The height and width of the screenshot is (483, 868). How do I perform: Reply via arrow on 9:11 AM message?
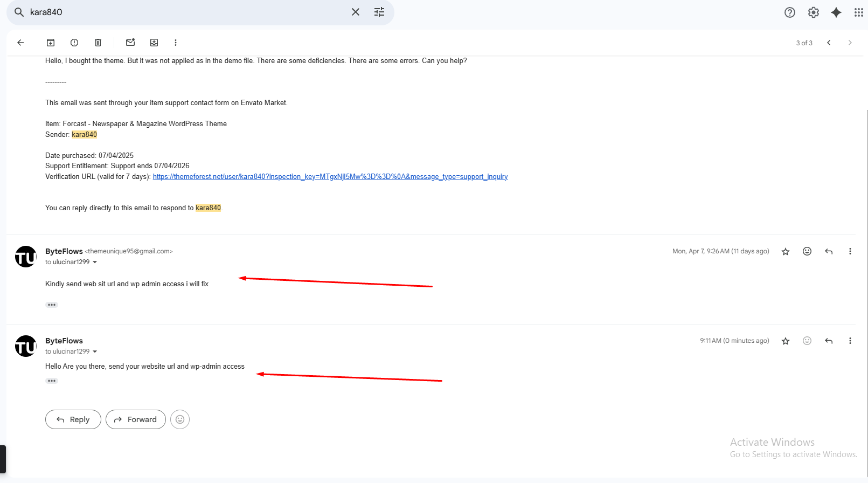tap(829, 341)
